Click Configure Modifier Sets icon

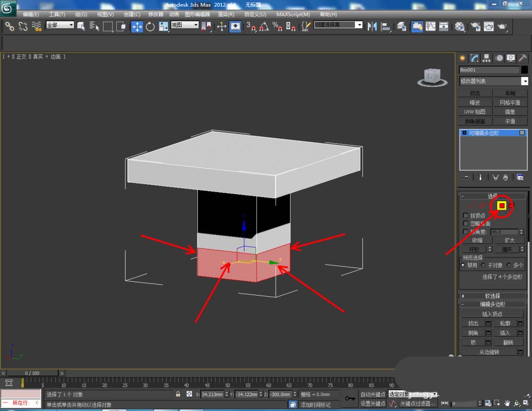click(520, 177)
